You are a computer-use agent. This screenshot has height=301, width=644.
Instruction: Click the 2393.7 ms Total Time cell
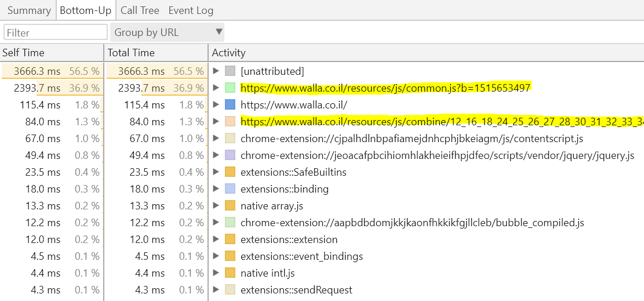click(156, 88)
